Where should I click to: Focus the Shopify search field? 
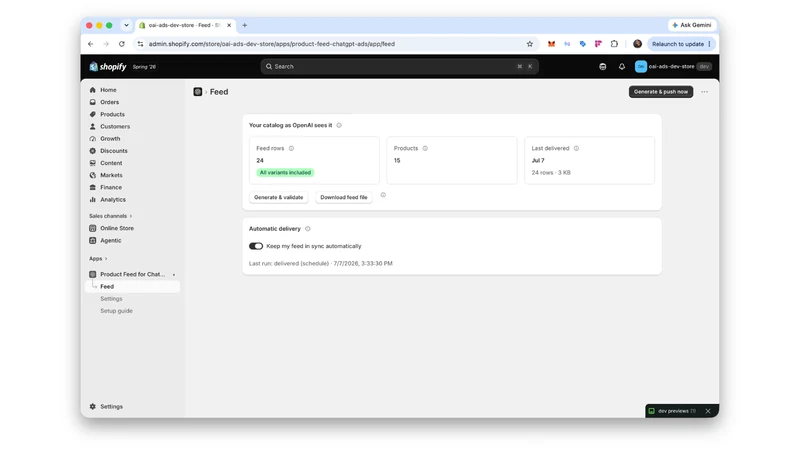[399, 66]
